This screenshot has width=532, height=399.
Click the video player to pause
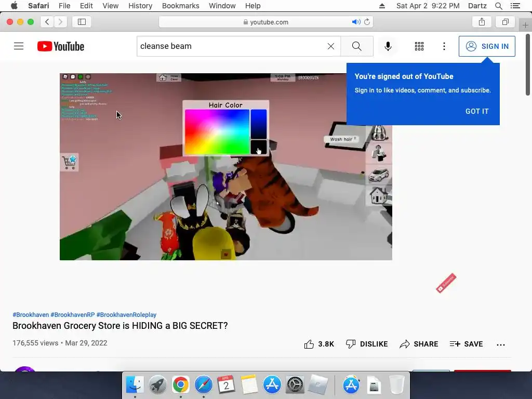(226, 167)
